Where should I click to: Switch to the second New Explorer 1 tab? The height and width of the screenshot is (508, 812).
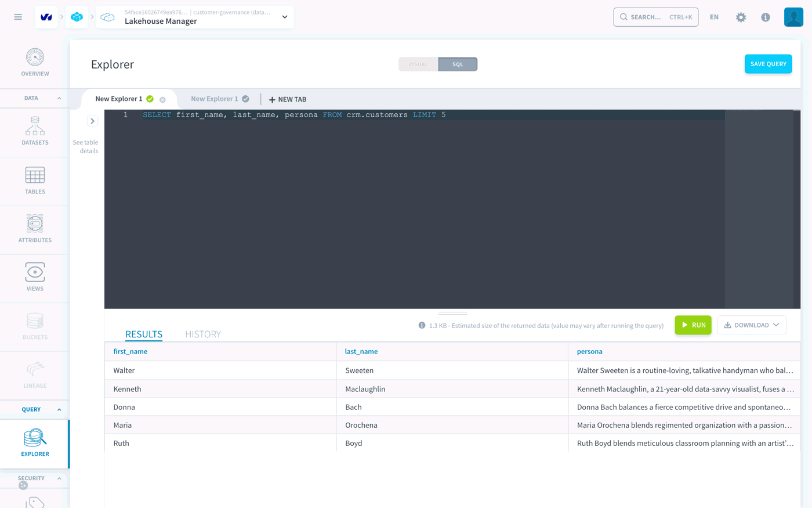(215, 99)
